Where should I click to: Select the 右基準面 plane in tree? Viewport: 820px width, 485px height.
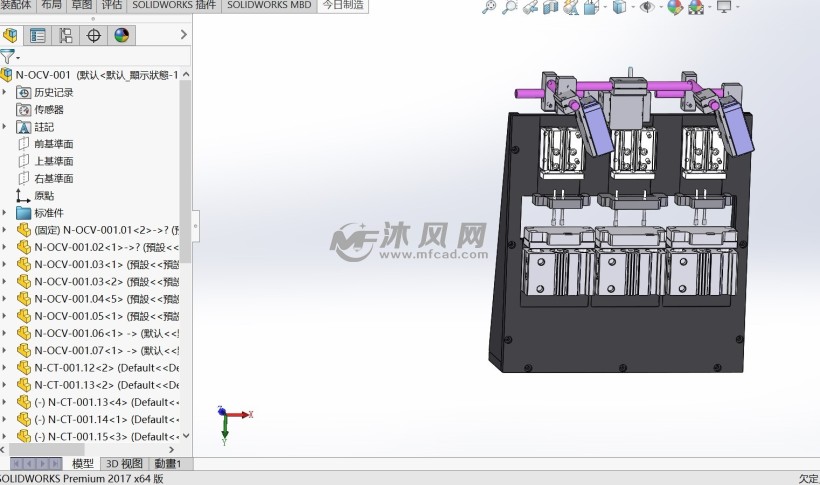click(53, 178)
